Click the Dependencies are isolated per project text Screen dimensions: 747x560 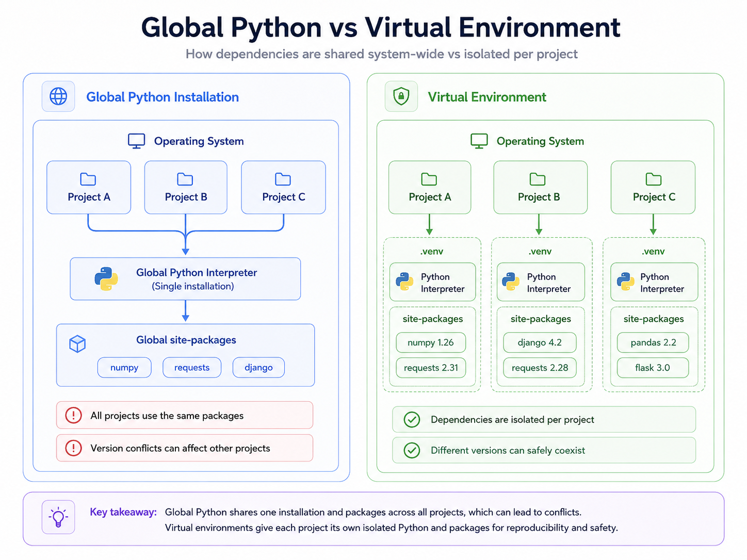pyautogui.click(x=512, y=420)
